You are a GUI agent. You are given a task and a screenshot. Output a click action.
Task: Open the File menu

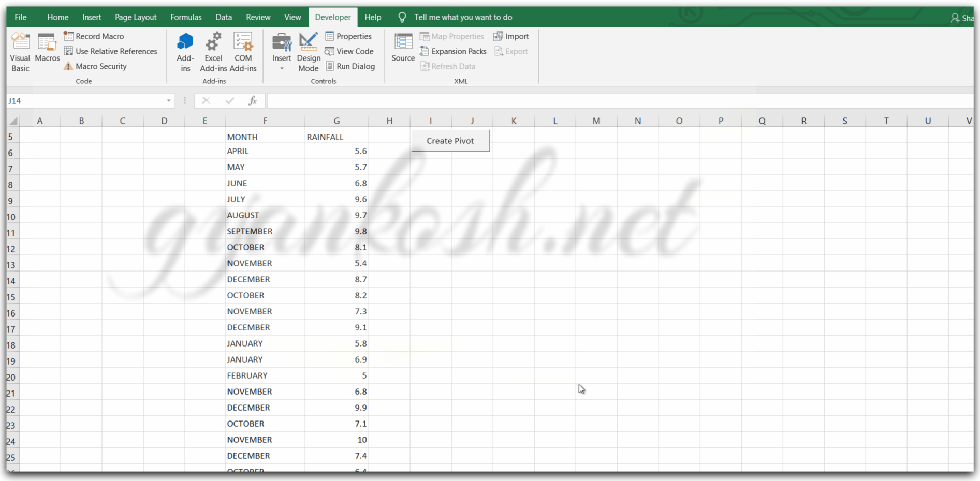coord(21,17)
